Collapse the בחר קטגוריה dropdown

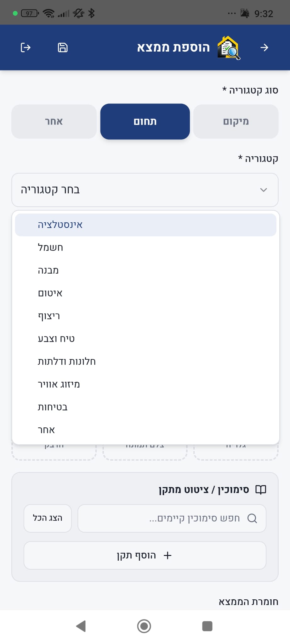tap(145, 190)
